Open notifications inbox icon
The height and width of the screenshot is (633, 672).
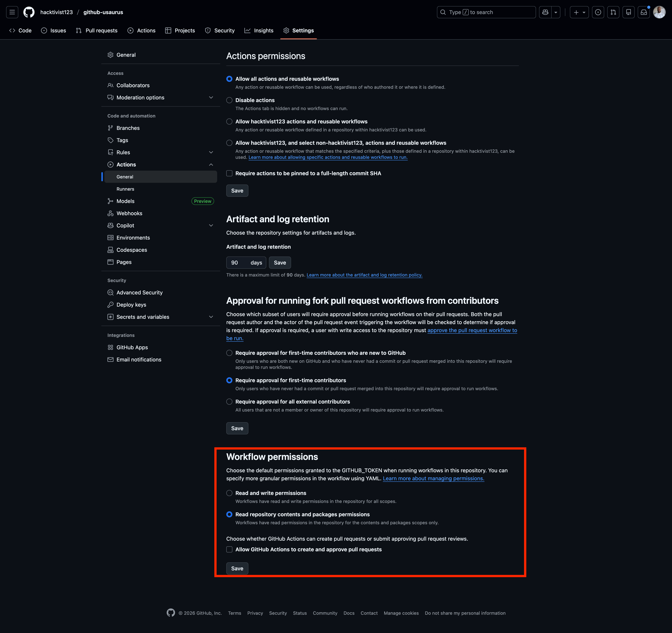[644, 12]
